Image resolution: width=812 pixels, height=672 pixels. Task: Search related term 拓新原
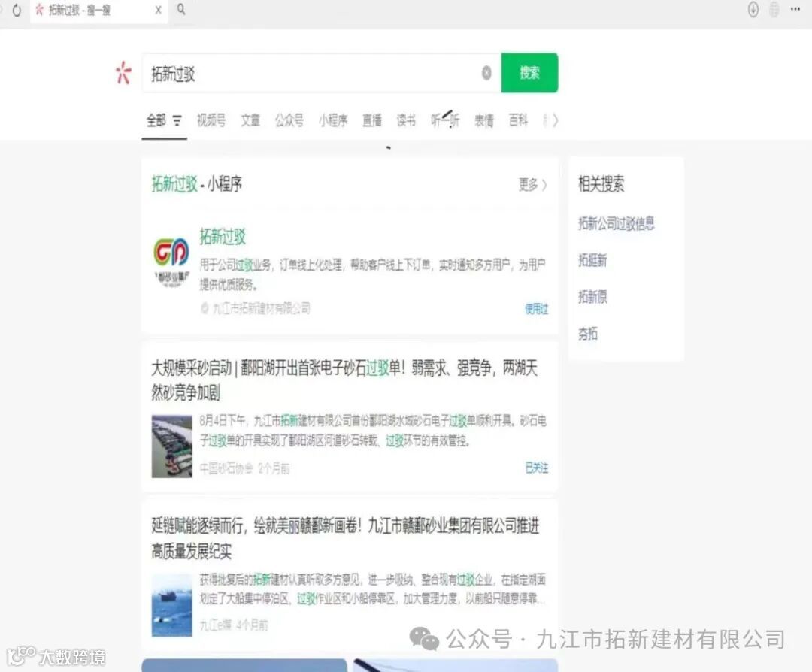(592, 297)
